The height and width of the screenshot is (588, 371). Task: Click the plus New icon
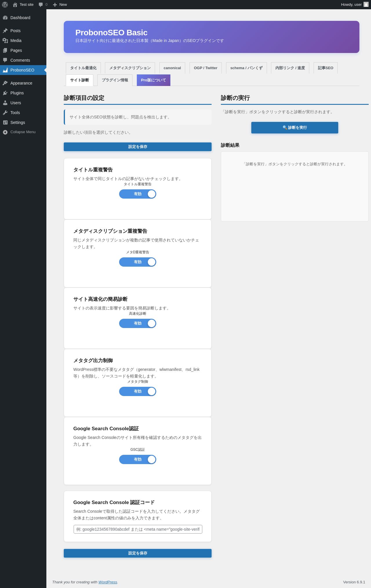(55, 5)
